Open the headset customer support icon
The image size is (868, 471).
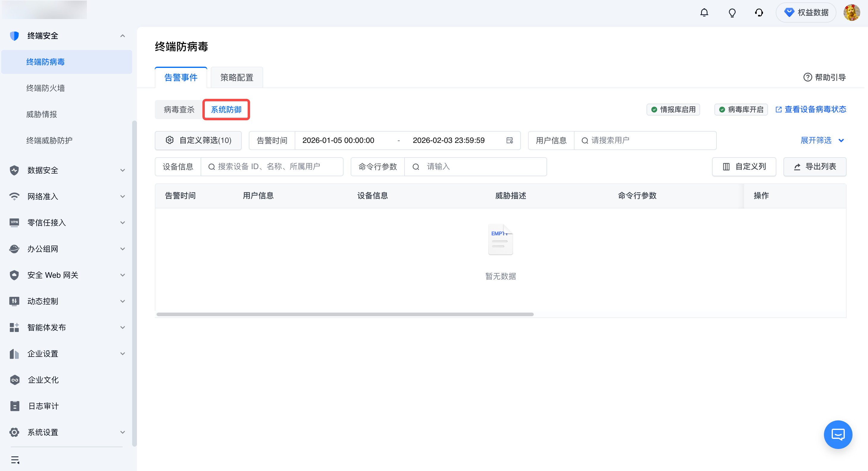tap(759, 13)
